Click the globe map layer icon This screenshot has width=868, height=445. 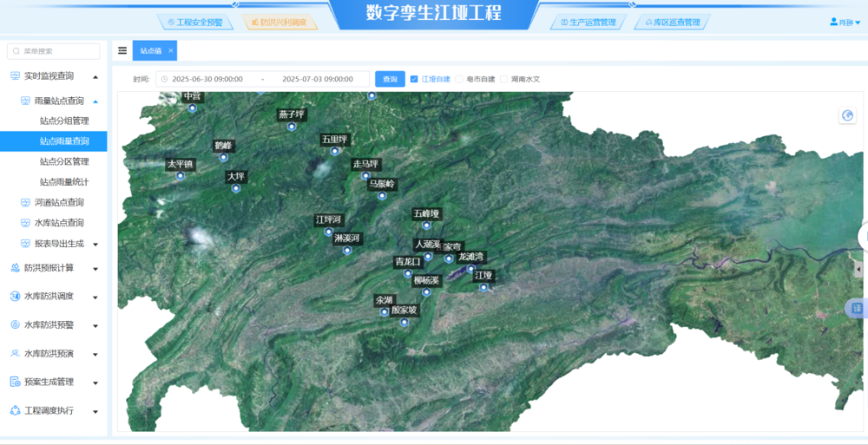pos(847,116)
